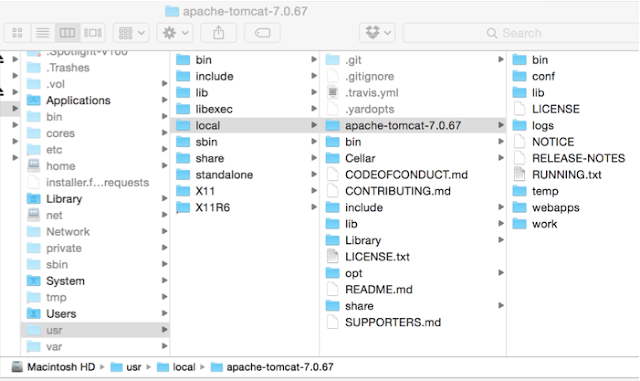Image resolution: width=640 pixels, height=381 pixels.
Task: Select the Network folder
Action: tap(68, 232)
